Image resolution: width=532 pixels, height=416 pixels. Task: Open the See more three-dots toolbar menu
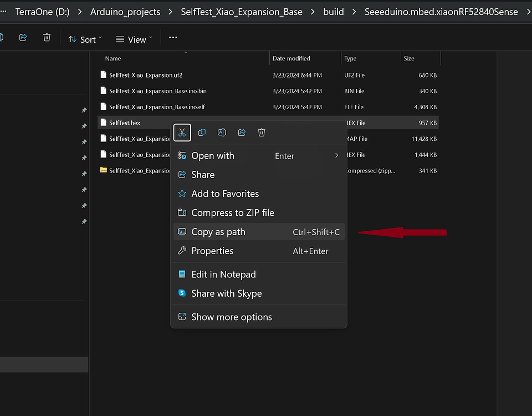(173, 37)
